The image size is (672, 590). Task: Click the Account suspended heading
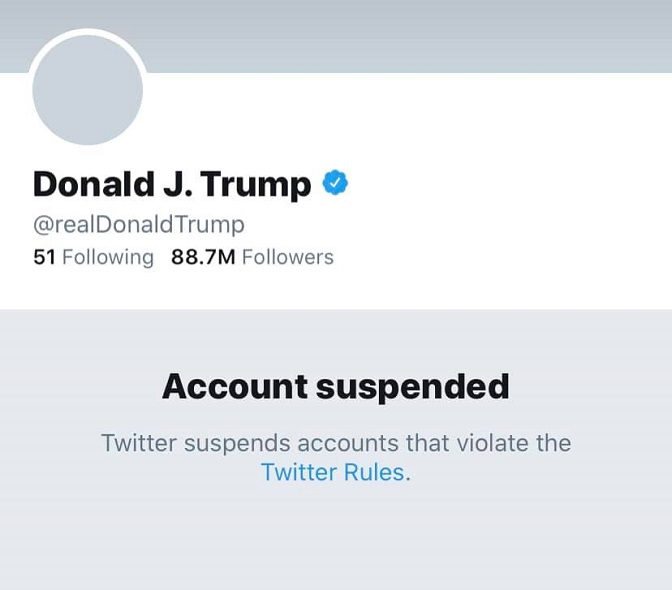point(335,387)
